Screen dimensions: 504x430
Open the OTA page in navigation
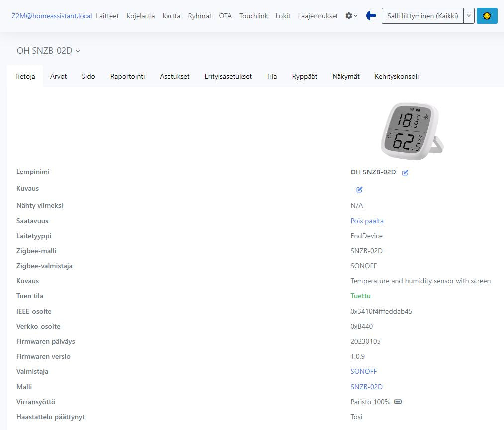(x=225, y=16)
